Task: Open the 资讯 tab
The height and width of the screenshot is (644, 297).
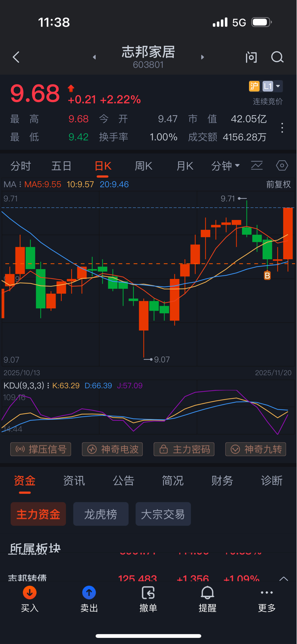Action: click(74, 481)
